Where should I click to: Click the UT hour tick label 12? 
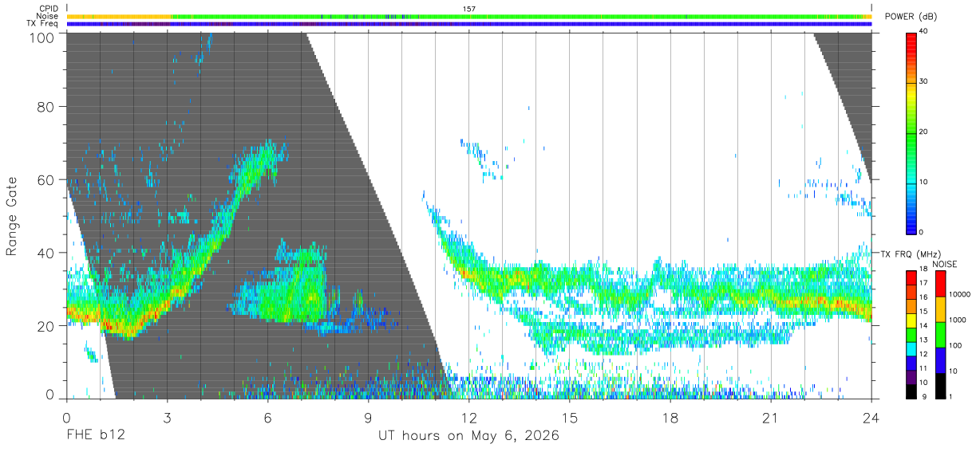468,417
